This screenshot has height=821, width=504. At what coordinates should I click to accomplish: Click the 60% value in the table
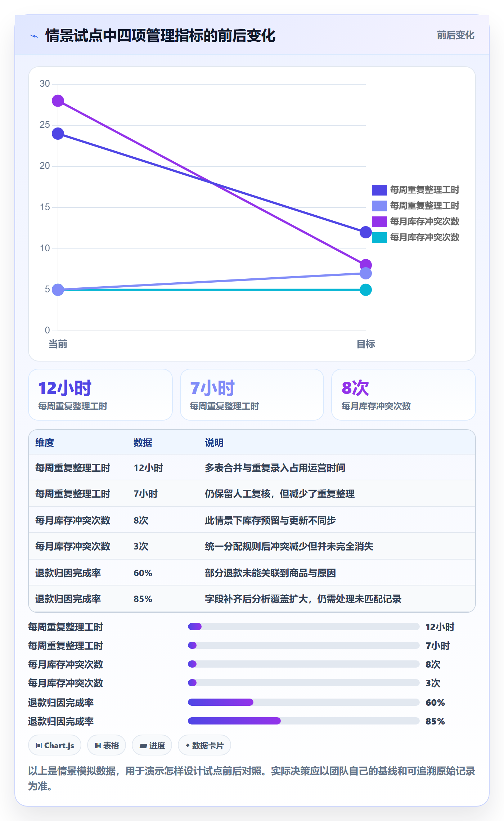point(143,573)
